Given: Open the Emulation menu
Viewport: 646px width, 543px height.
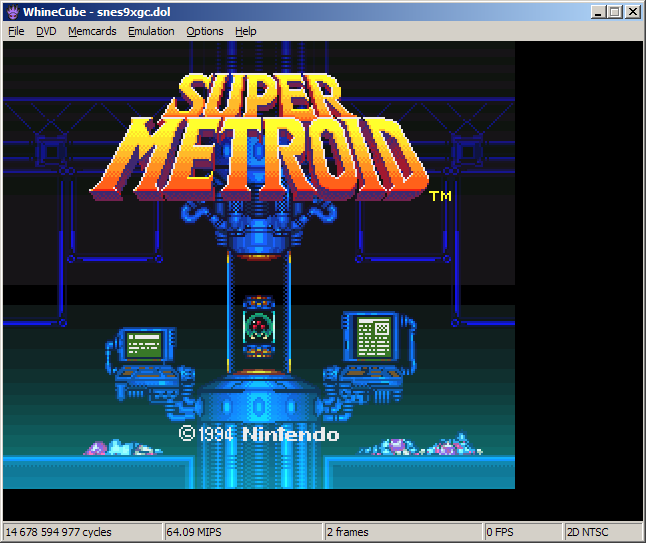Looking at the screenshot, I should [x=151, y=31].
